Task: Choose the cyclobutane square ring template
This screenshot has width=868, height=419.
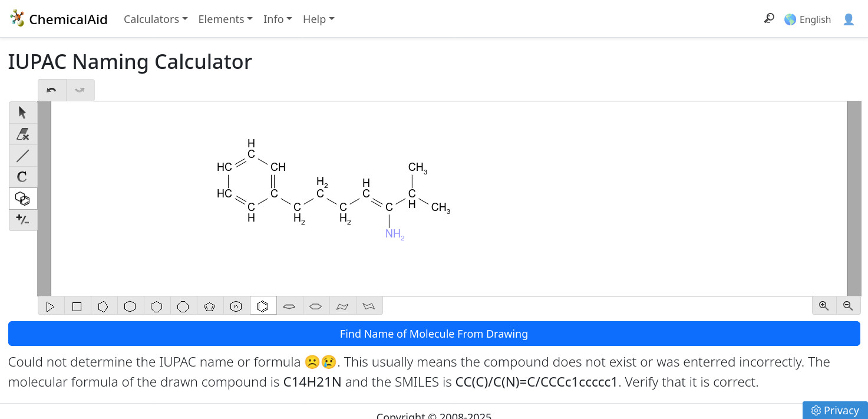Action: [x=77, y=306]
